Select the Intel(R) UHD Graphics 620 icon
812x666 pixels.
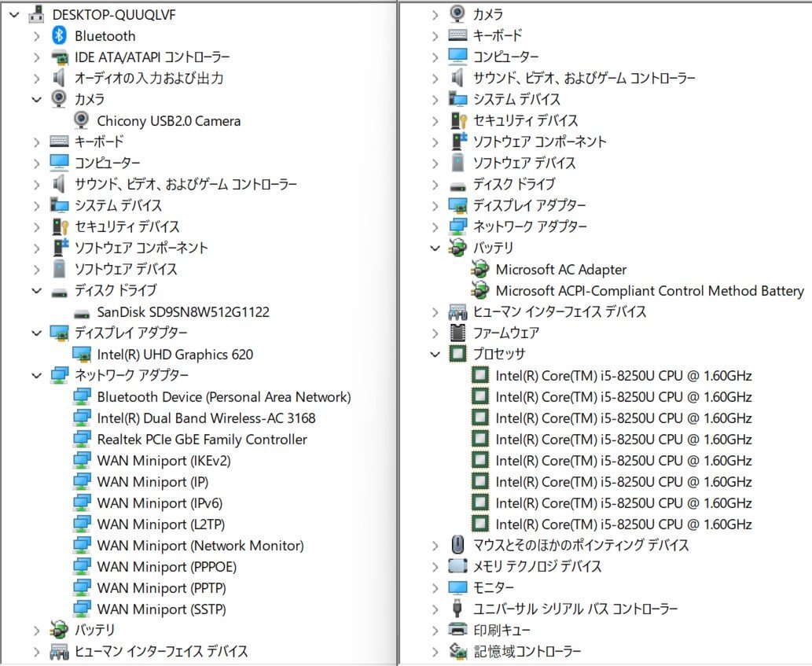(82, 355)
